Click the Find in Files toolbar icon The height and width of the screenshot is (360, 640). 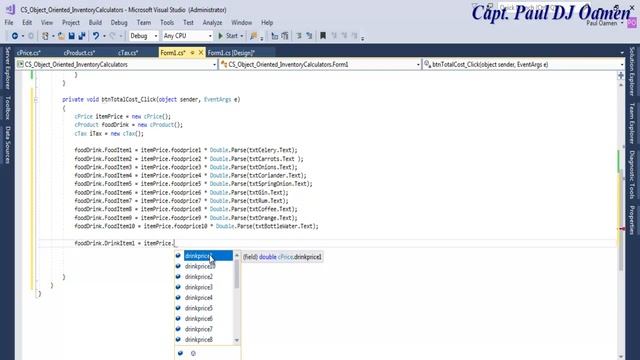[254, 36]
